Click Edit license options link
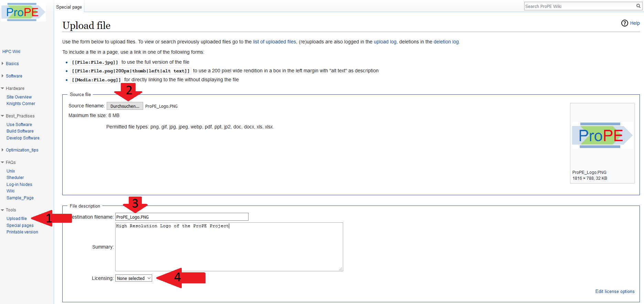Image resolution: width=644 pixels, height=304 pixels. 615,291
